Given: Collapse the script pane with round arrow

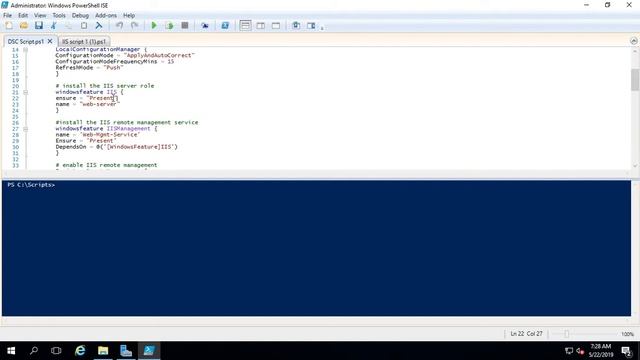Looking at the screenshot, I should pos(633,41).
